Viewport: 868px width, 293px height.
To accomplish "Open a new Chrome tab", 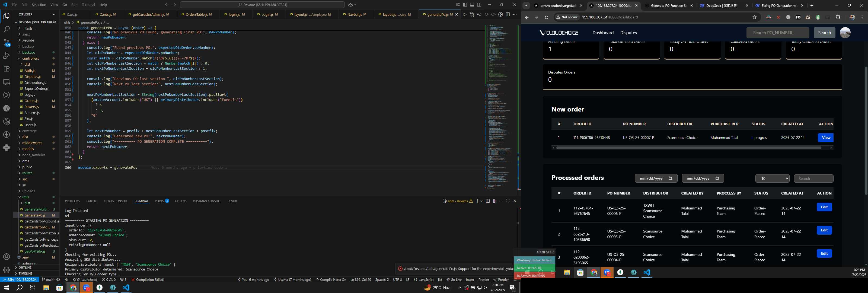I will 812,5.
